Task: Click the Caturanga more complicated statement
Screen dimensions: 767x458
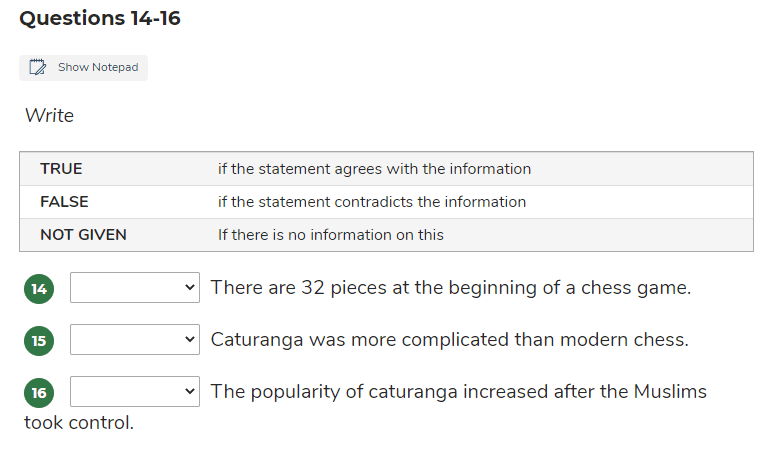Action: (x=449, y=340)
